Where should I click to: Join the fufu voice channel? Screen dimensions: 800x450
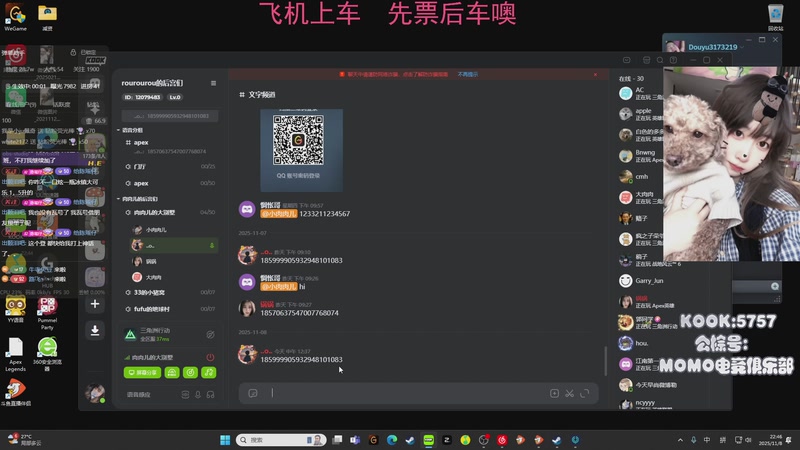(x=170, y=309)
